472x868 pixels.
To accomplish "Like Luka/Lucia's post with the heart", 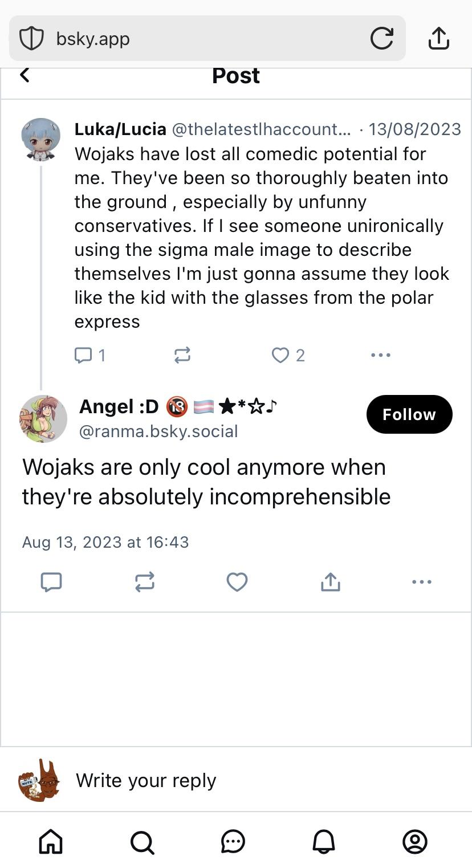I will [280, 356].
